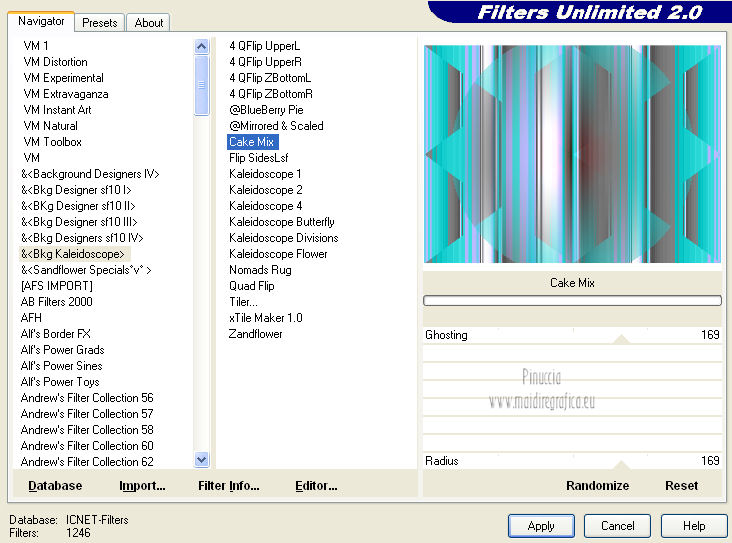Select Alf's Power Grads category
The height and width of the screenshot is (543, 732).
[x=63, y=349]
